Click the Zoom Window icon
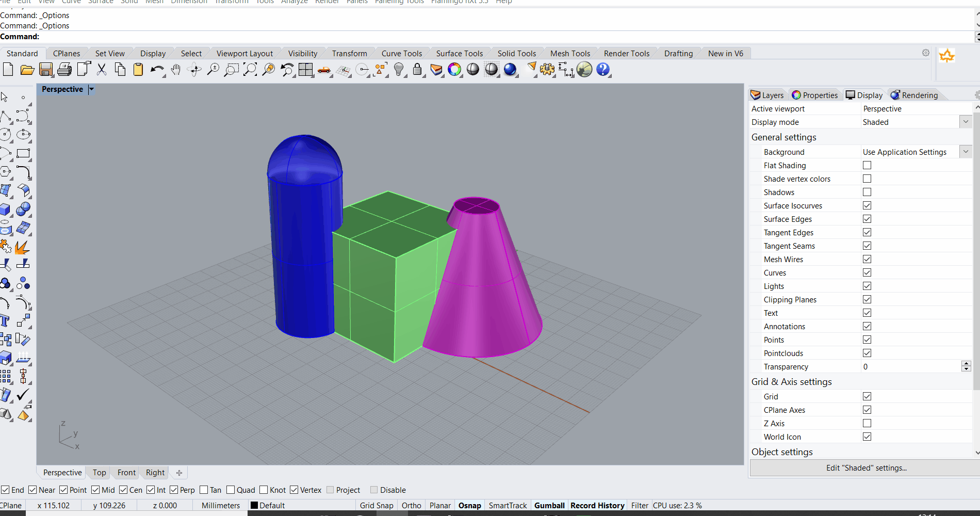This screenshot has width=980, height=516. coord(231,70)
